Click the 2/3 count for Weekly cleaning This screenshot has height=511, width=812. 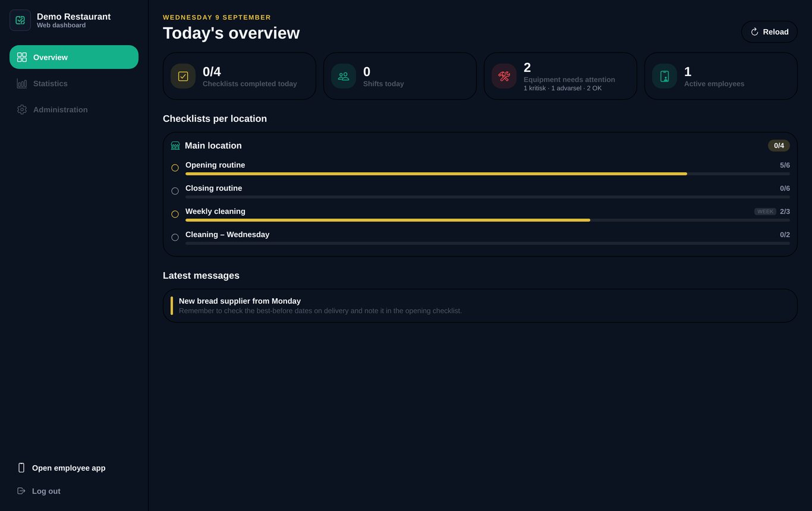[x=785, y=212]
